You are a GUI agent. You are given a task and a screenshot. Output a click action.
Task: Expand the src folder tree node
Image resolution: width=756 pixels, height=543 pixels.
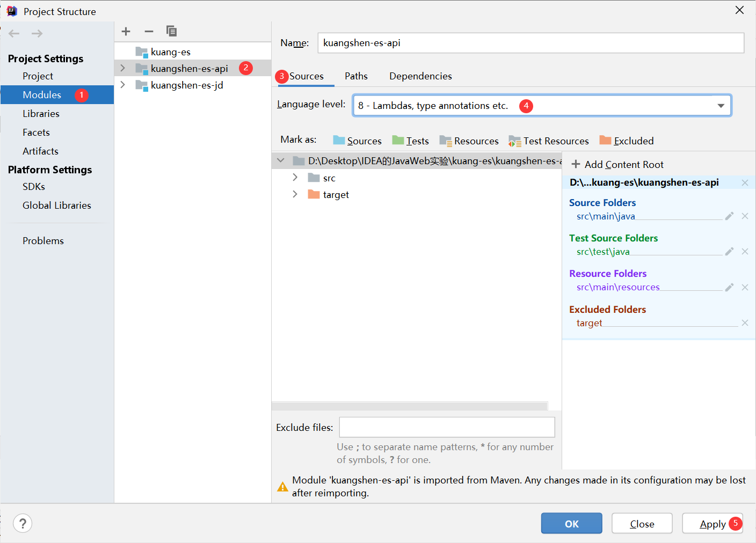pyautogui.click(x=295, y=178)
